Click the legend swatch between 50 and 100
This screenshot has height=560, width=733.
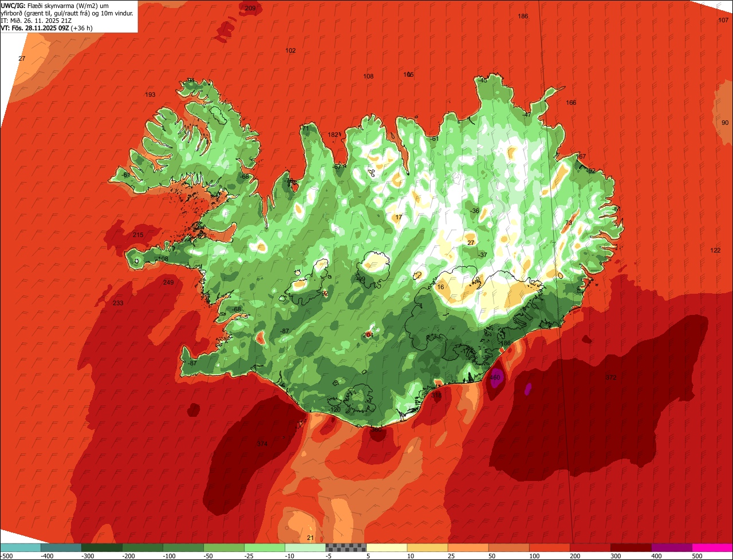[509, 547]
